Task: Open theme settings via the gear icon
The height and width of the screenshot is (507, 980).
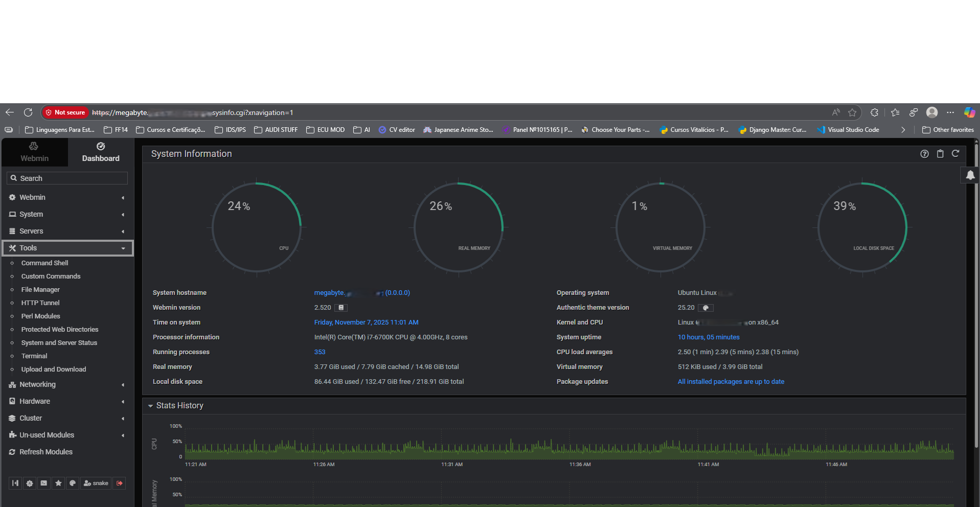Action: click(x=29, y=483)
